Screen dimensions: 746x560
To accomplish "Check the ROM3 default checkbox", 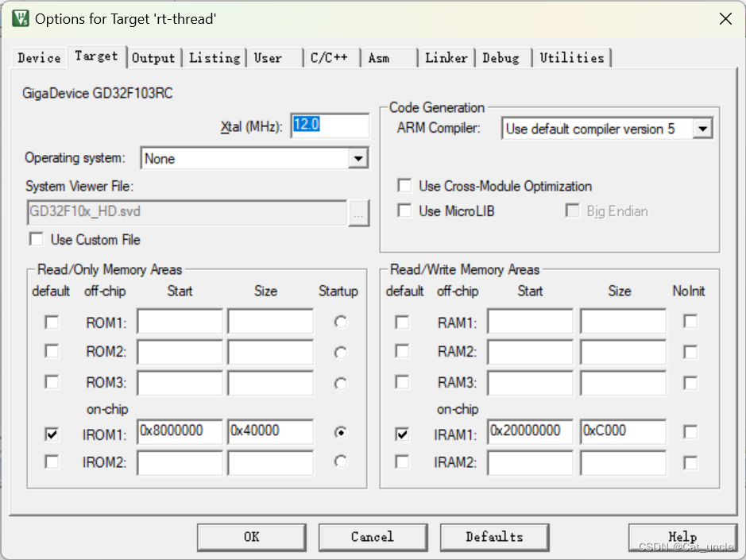I will [52, 382].
